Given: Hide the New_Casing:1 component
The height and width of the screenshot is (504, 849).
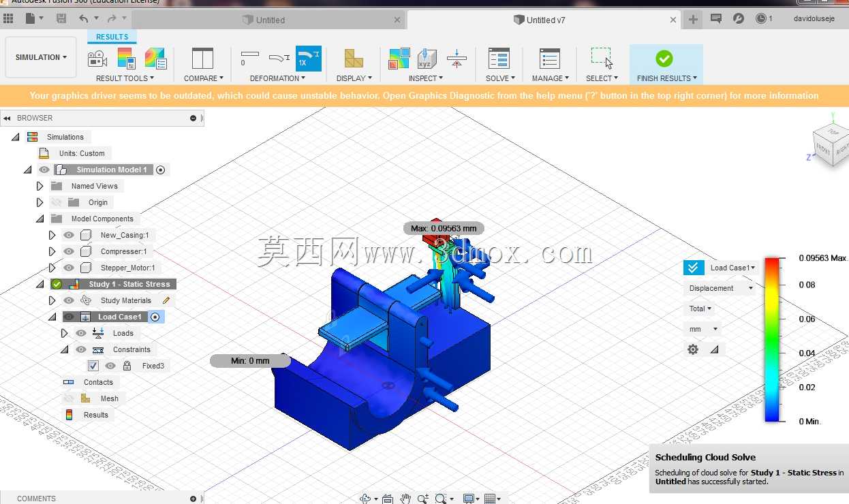Looking at the screenshot, I should click(69, 235).
